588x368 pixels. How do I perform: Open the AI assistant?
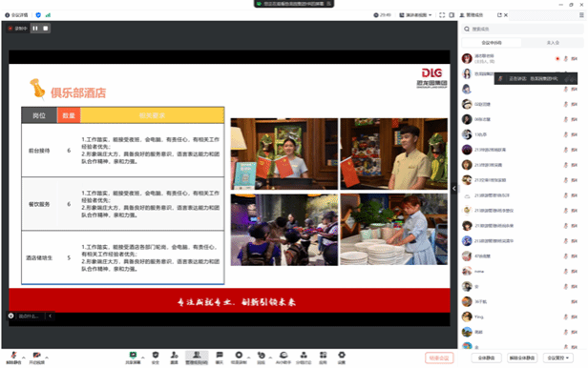283,358
